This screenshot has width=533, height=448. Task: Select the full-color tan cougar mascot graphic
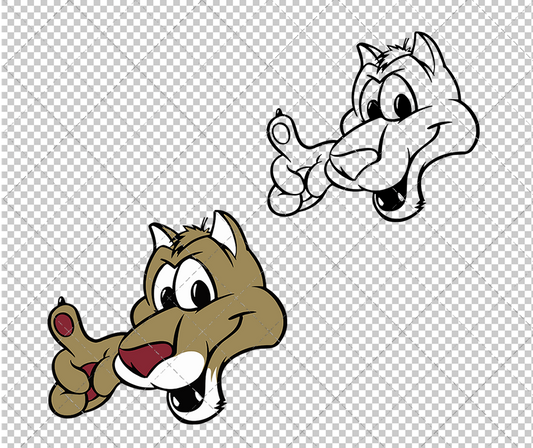(x=167, y=317)
